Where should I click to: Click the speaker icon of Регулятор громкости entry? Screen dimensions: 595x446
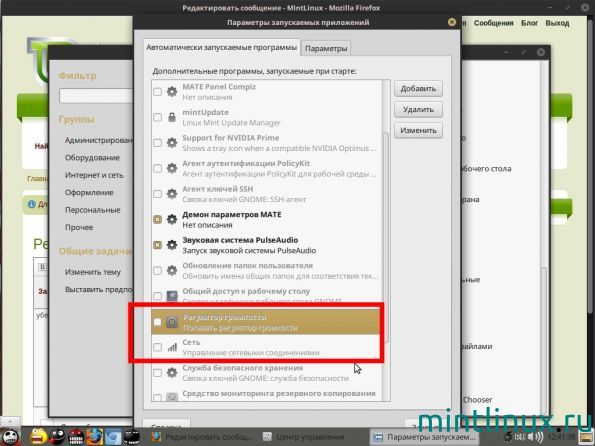pos(172,322)
